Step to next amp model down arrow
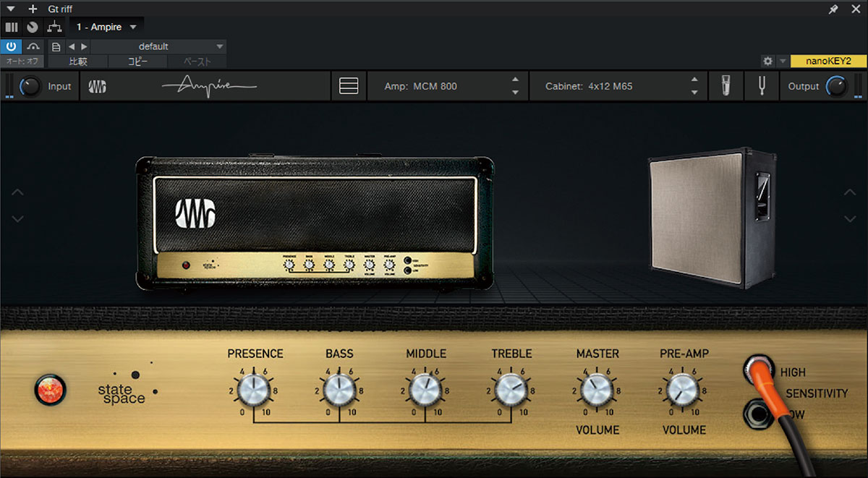 (x=515, y=93)
